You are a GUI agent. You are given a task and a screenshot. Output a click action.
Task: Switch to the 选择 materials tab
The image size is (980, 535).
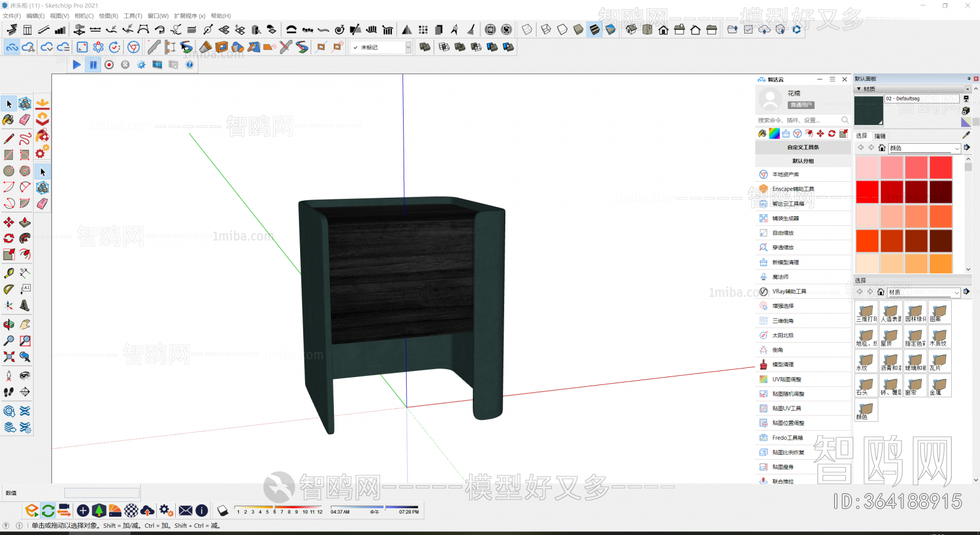tap(862, 136)
